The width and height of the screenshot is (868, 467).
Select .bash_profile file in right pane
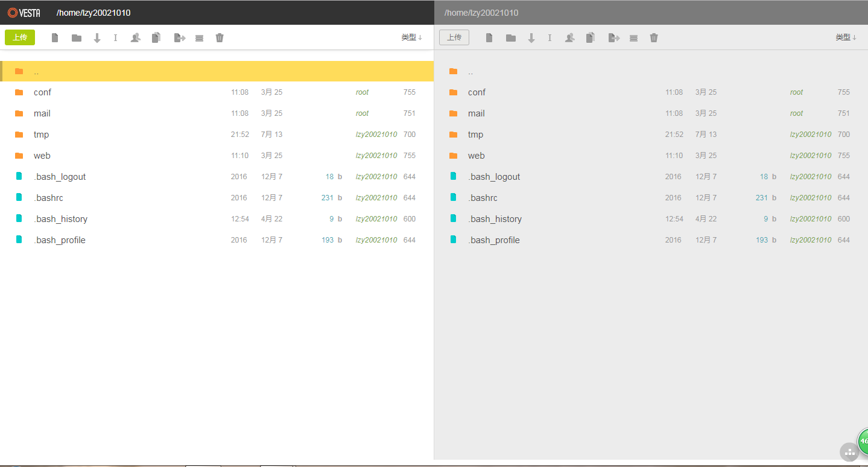point(651,240)
